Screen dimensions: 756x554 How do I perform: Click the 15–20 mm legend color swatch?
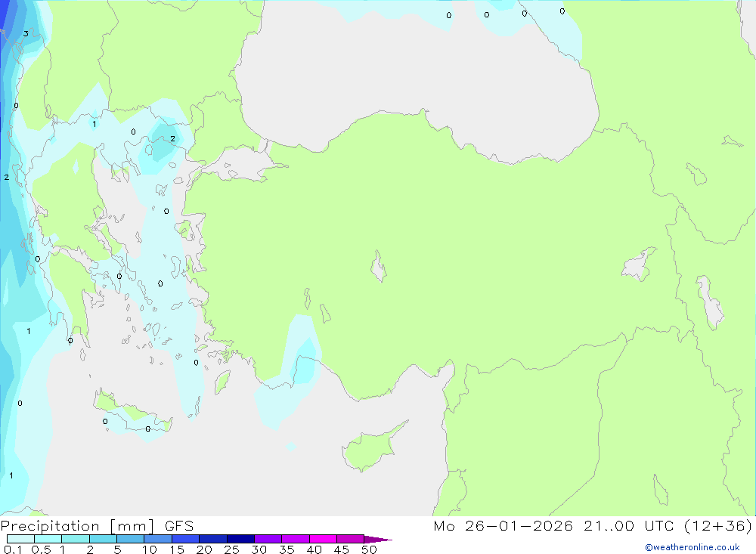click(185, 539)
